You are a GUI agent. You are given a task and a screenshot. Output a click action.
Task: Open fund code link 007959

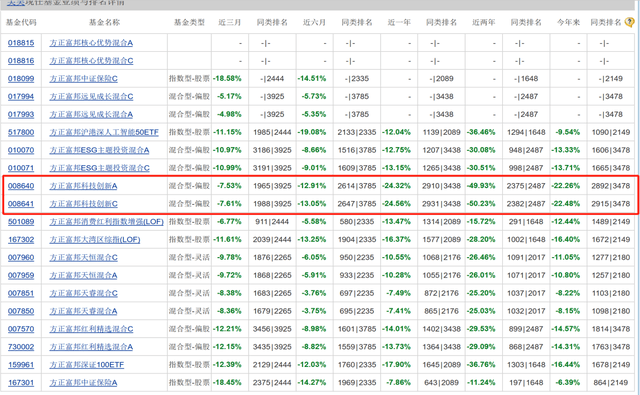coord(21,275)
